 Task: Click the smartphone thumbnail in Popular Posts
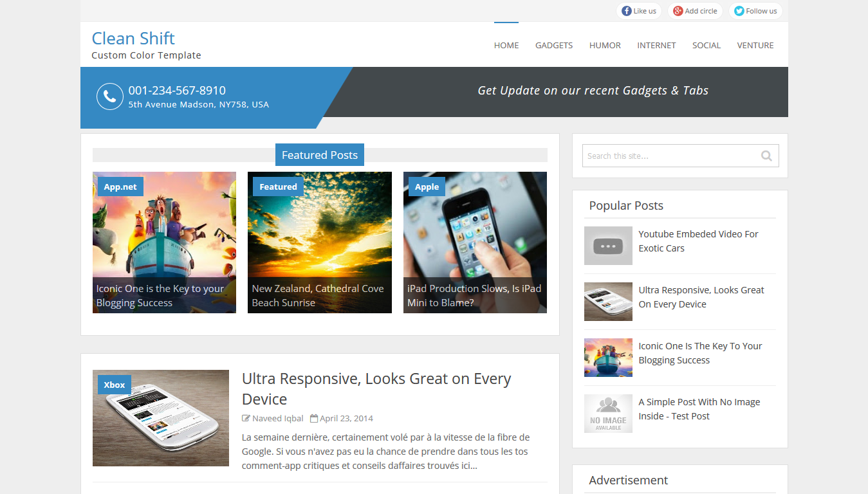click(608, 302)
